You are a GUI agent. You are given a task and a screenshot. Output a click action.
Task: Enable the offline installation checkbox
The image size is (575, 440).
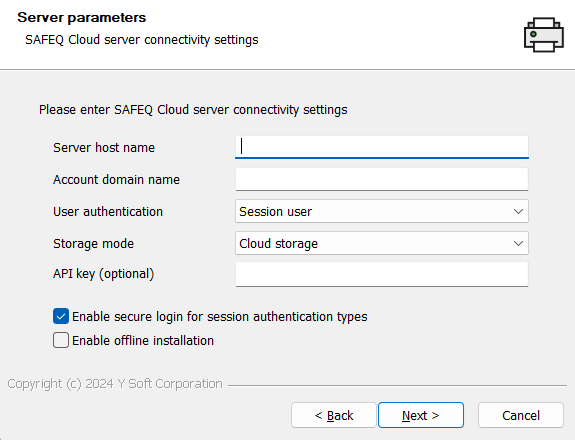tap(61, 340)
